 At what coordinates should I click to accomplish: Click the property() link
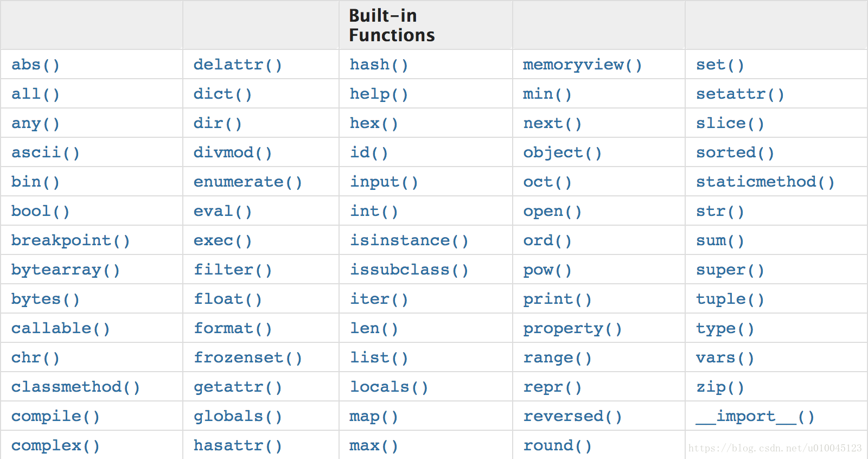pos(572,329)
